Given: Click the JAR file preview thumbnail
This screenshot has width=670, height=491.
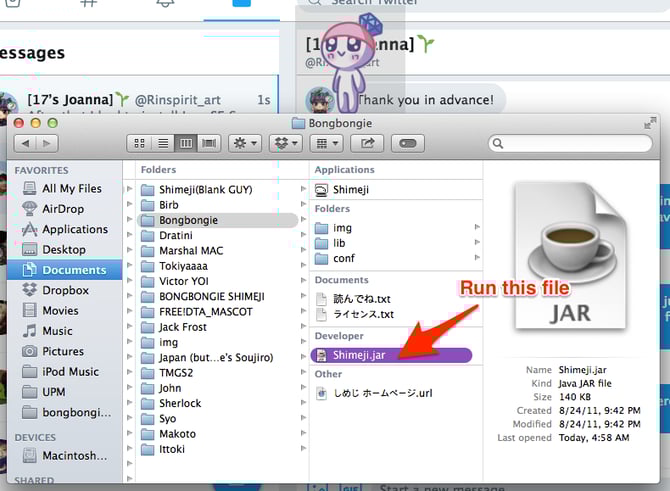Looking at the screenshot, I should 571,256.
